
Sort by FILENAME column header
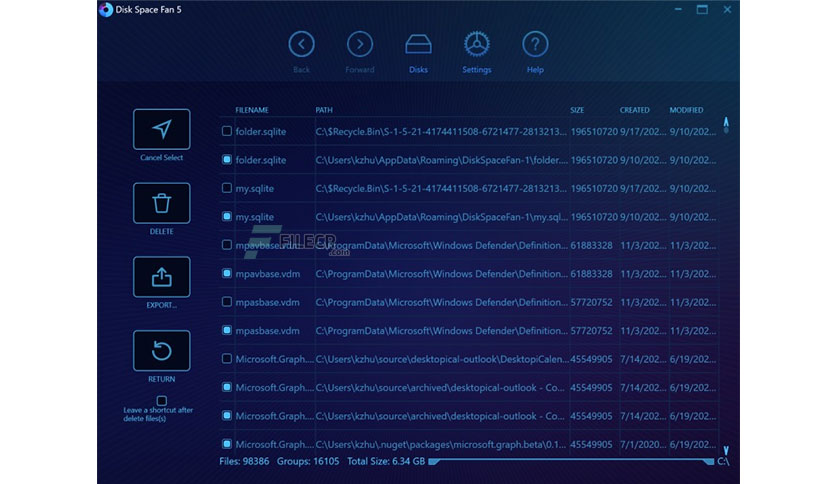coord(252,110)
